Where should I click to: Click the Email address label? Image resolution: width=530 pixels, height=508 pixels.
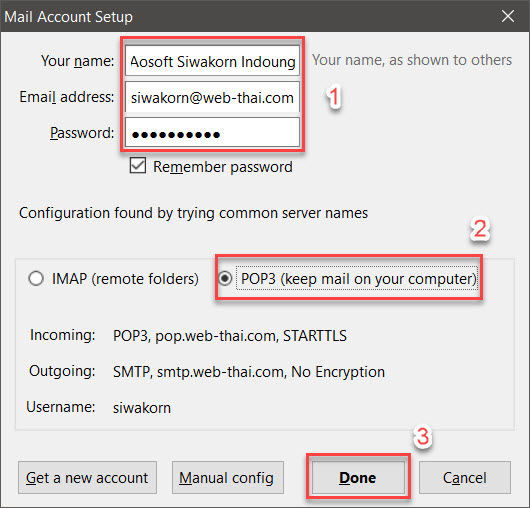point(67,97)
